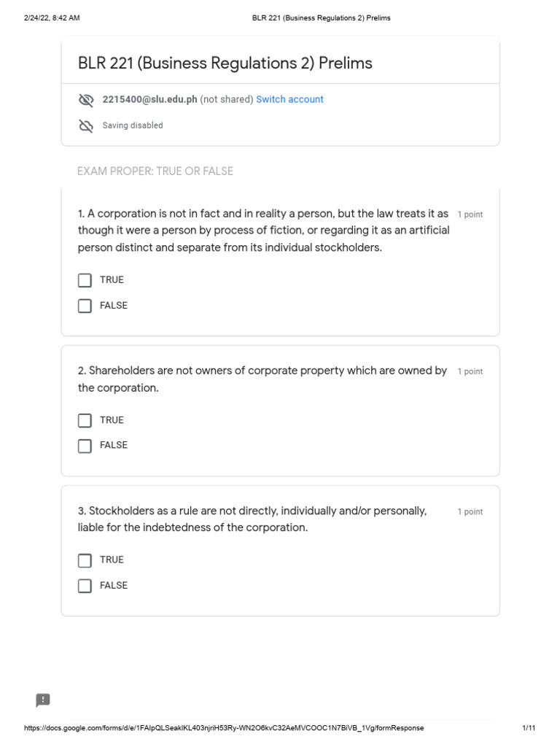Click the EXAM PROPER: TRUE OR FALSE section header
560x747 pixels.
[155, 171]
